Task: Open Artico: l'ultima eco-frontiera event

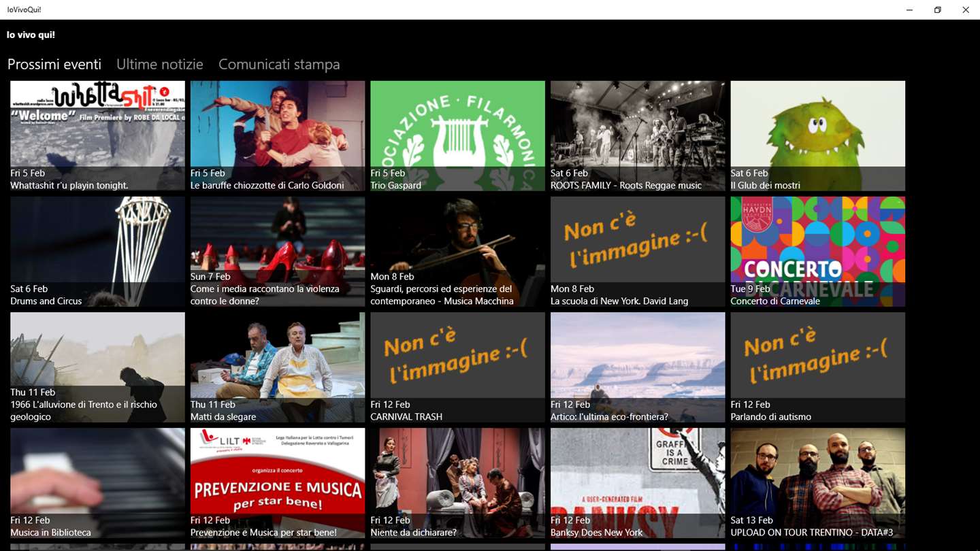Action: click(638, 367)
